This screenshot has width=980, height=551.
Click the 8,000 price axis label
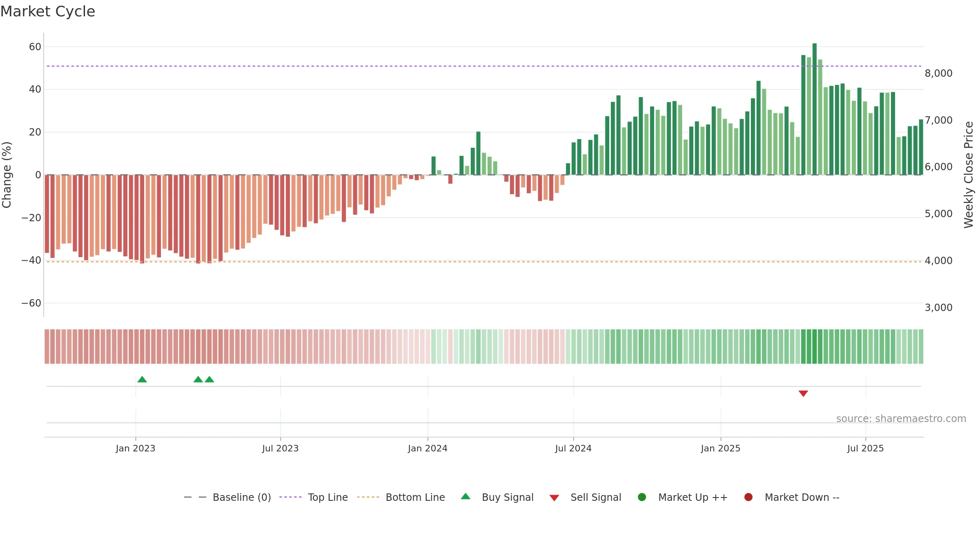click(938, 73)
